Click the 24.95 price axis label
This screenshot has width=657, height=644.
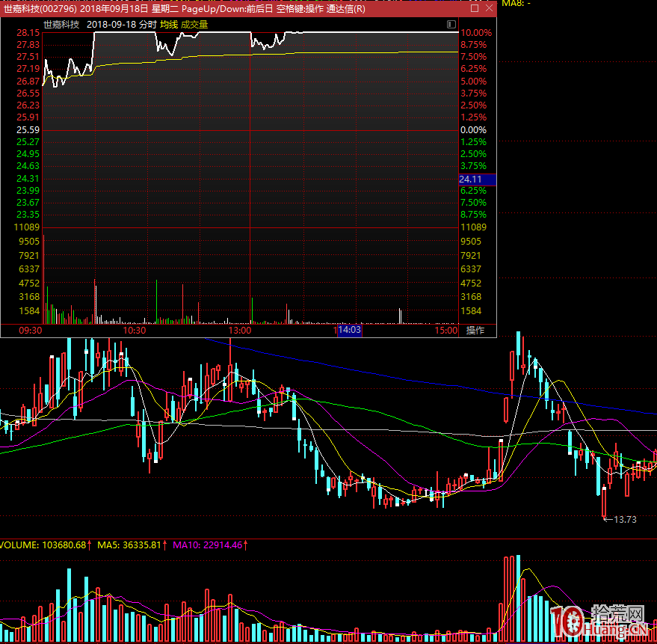(x=28, y=154)
